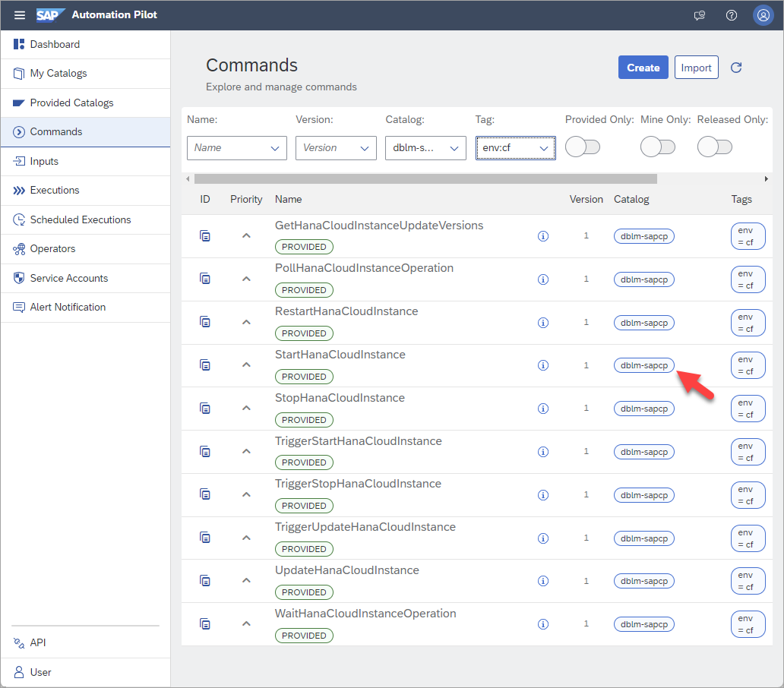Click dblm-sapcp catalog of StartHanaCloudInstance

[x=644, y=365]
